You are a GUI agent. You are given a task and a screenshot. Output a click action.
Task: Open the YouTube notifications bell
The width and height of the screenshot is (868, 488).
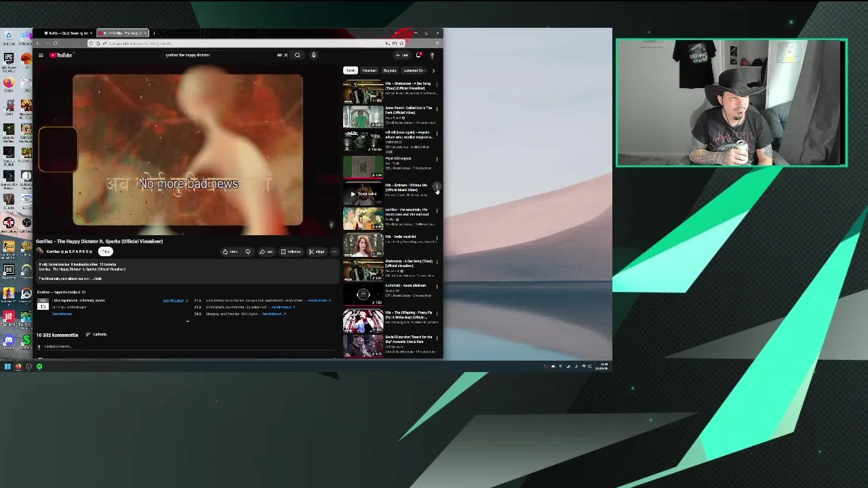(x=418, y=55)
